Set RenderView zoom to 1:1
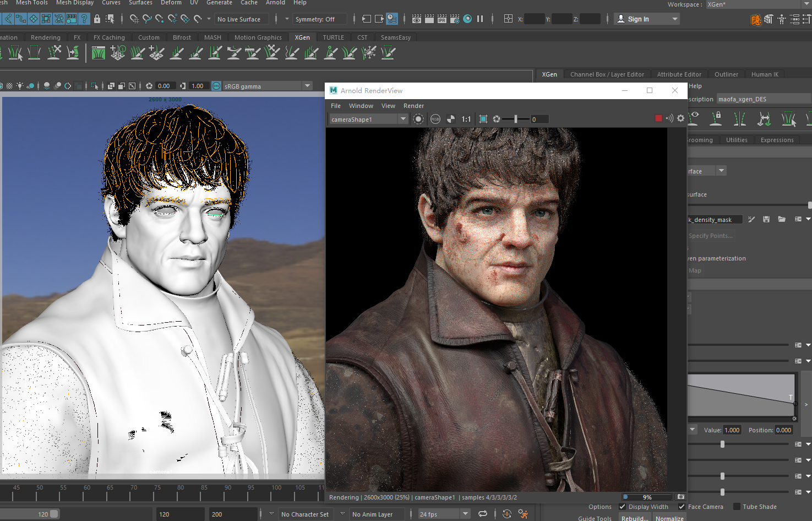This screenshot has height=521, width=812. (466, 119)
